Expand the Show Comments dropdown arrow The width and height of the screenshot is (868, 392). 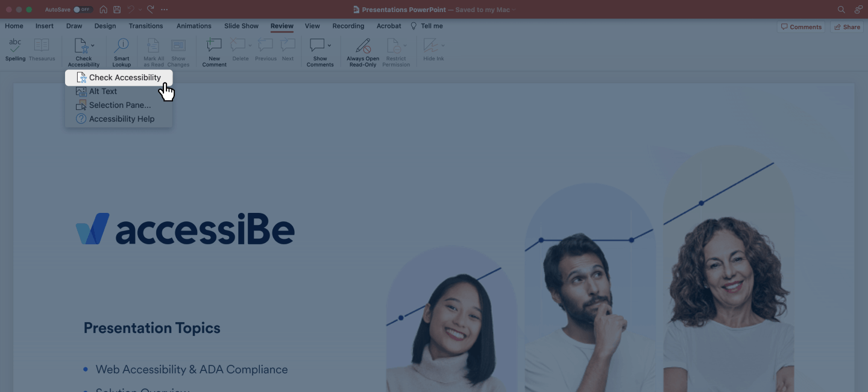[329, 46]
